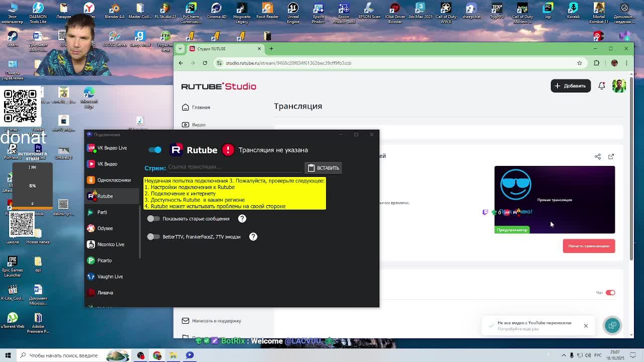Open stream in new window icon
This screenshot has height=362, width=644.
click(611, 157)
